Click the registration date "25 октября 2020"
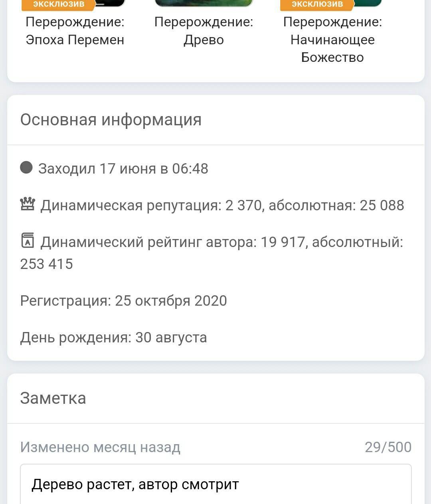 tap(171, 301)
